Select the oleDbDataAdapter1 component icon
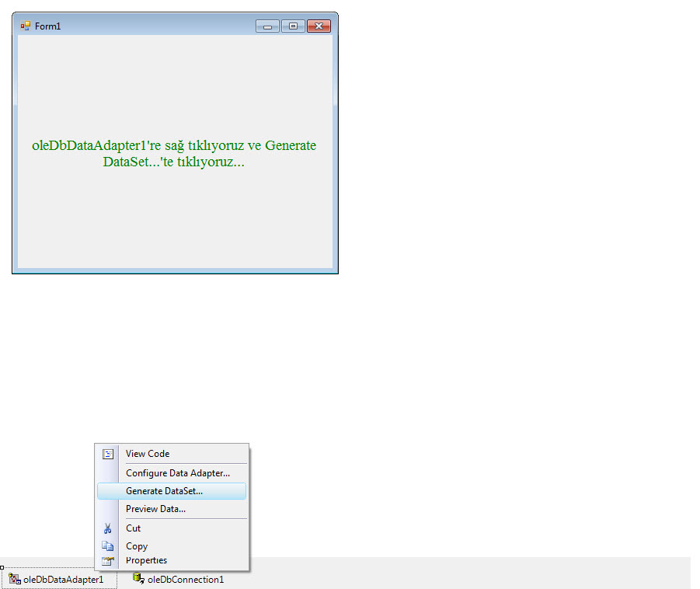Screen dimensions: 700x589 pyautogui.click(x=15, y=579)
